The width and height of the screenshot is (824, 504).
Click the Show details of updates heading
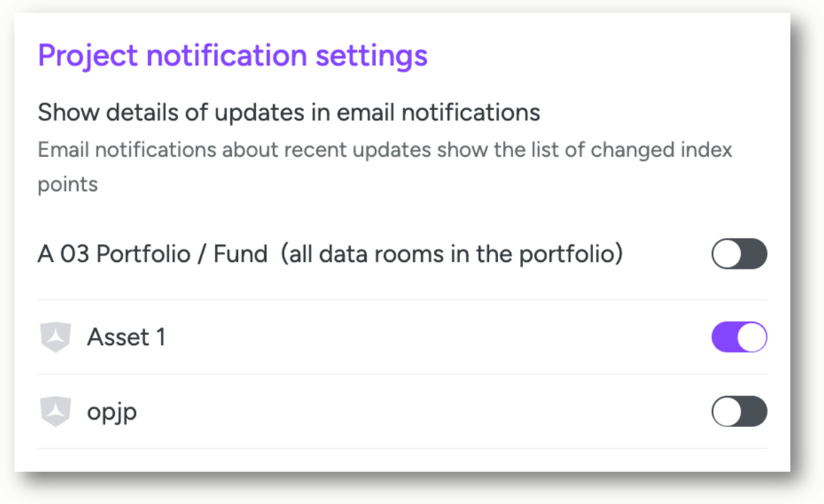pos(289,113)
